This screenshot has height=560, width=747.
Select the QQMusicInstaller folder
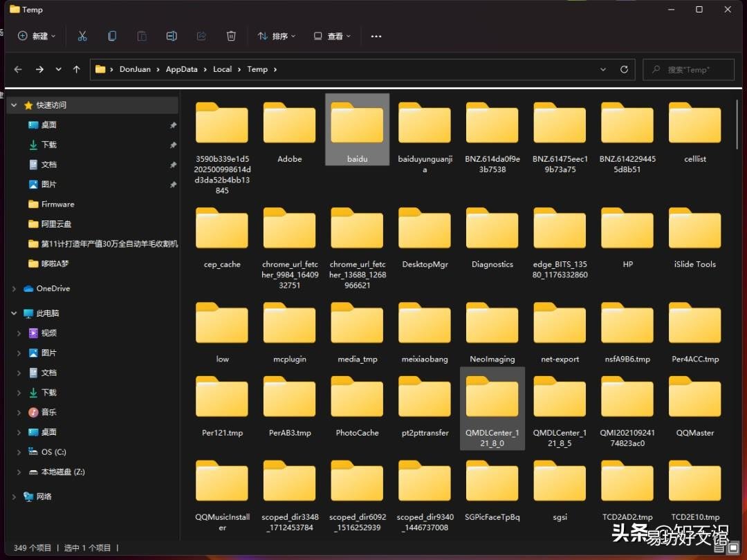point(222,495)
